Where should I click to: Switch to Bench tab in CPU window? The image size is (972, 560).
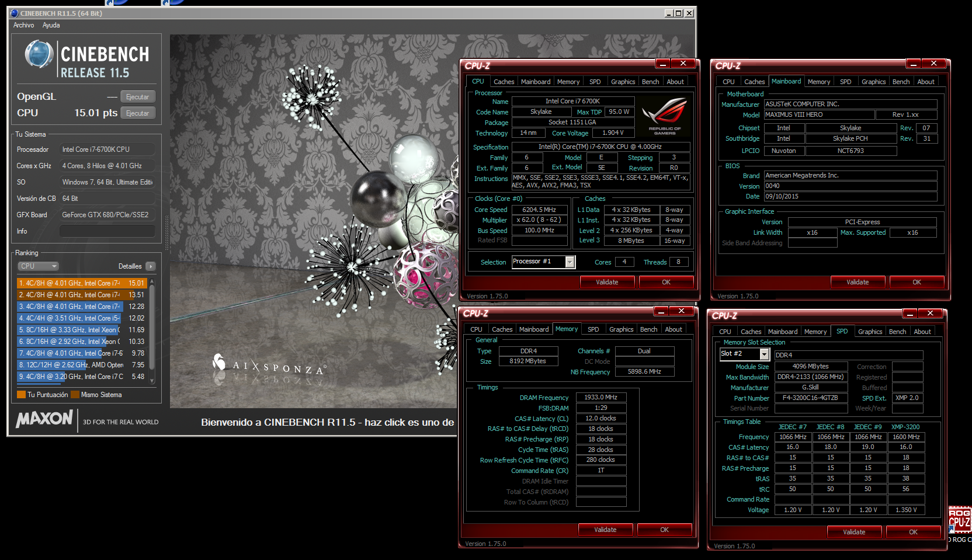(x=651, y=82)
